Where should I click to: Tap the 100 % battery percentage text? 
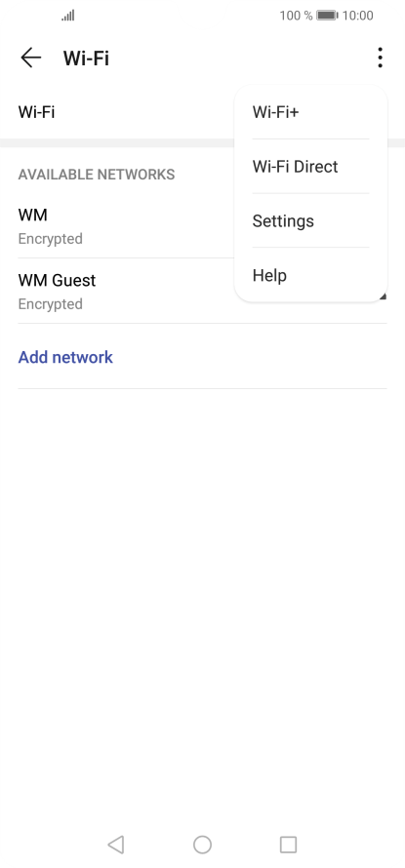tap(296, 16)
